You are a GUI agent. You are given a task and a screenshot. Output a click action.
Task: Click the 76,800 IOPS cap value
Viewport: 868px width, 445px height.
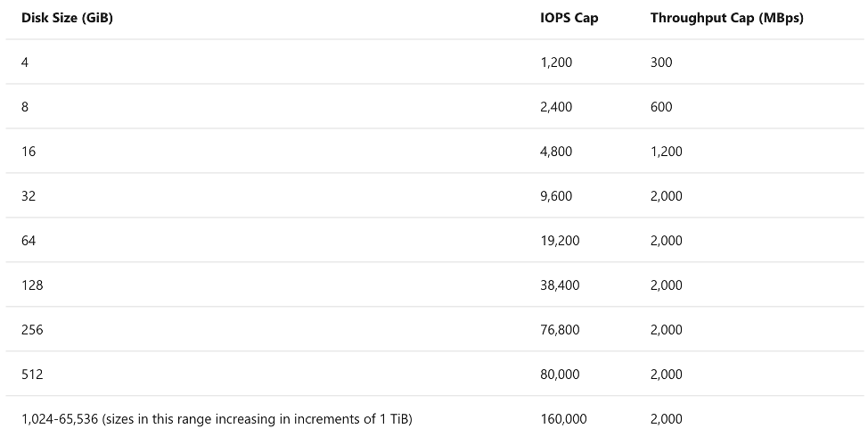(x=560, y=330)
